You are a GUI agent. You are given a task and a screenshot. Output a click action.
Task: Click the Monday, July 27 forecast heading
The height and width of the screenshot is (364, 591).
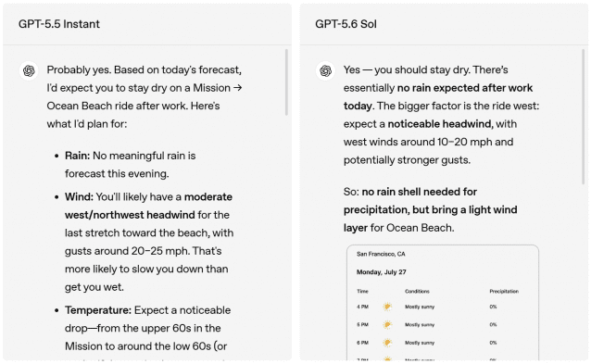click(x=382, y=272)
